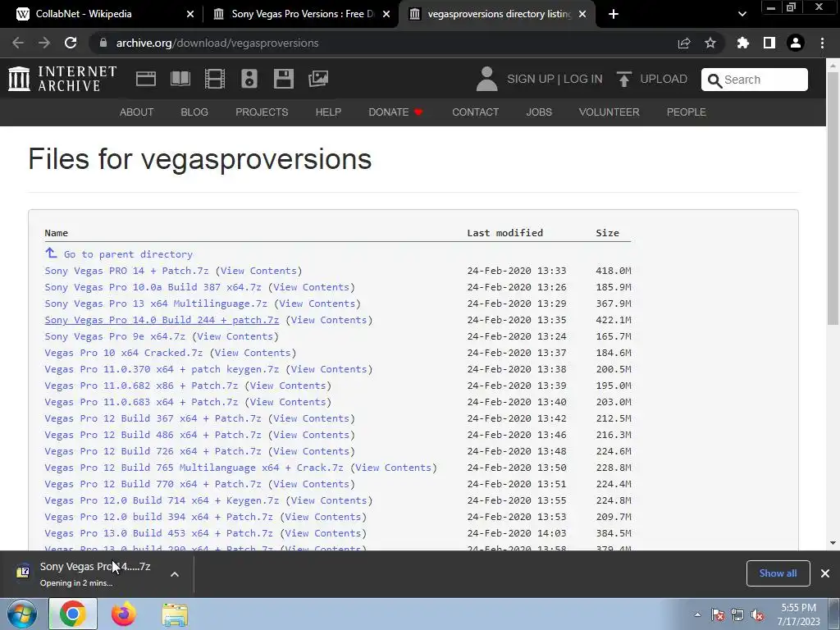The width and height of the screenshot is (840, 630).
Task: Click the taskbar clock showing 5:55 PM
Action: click(x=798, y=614)
